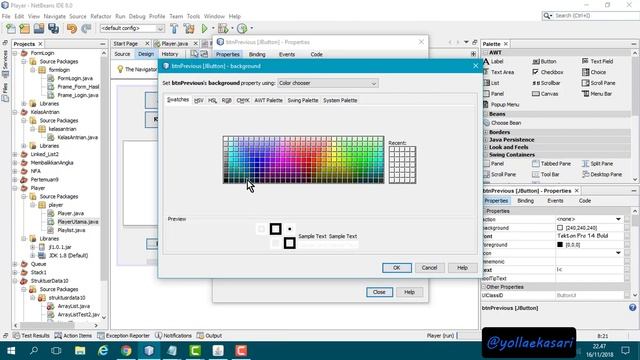Viewport: 640px width, 360px height.
Task: Click the foreground property black swatch
Action: 560,245
